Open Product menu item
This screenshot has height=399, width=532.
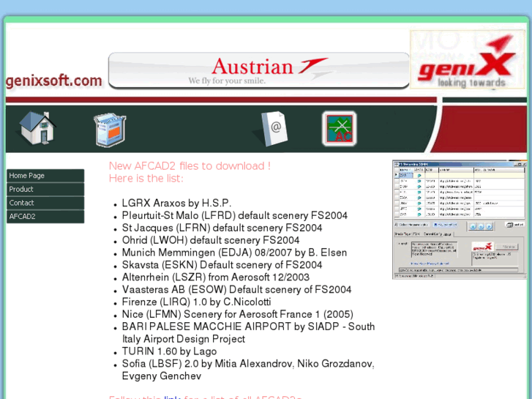tap(45, 189)
